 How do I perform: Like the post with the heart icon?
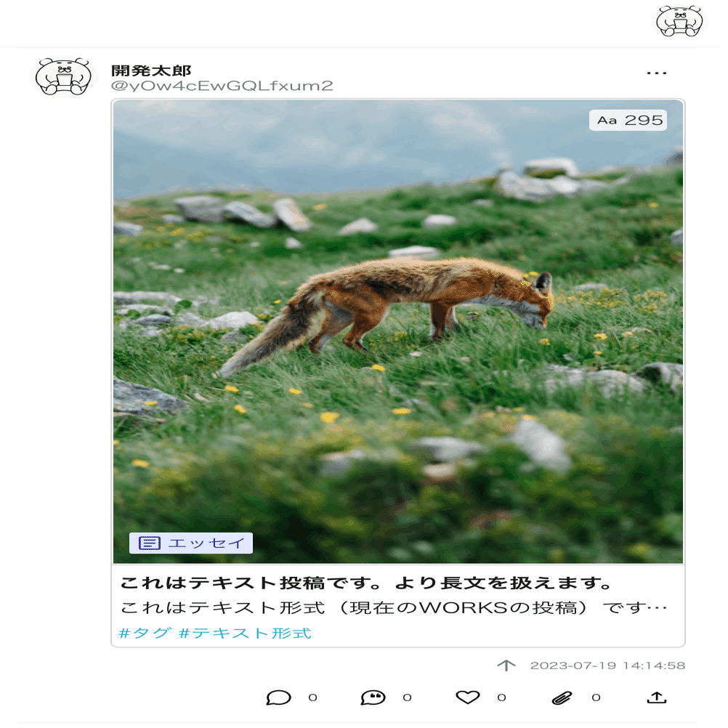467,697
